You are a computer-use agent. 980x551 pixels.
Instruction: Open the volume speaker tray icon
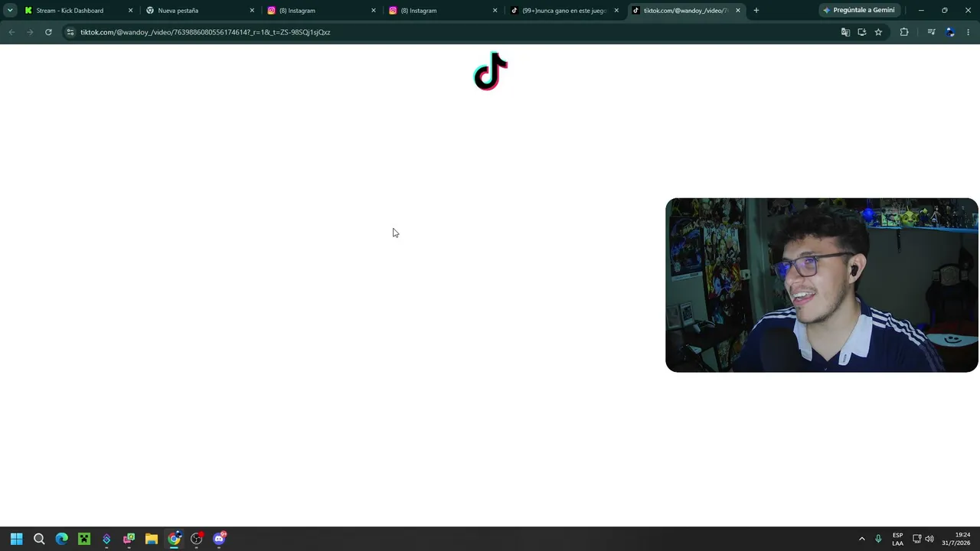[929, 539]
